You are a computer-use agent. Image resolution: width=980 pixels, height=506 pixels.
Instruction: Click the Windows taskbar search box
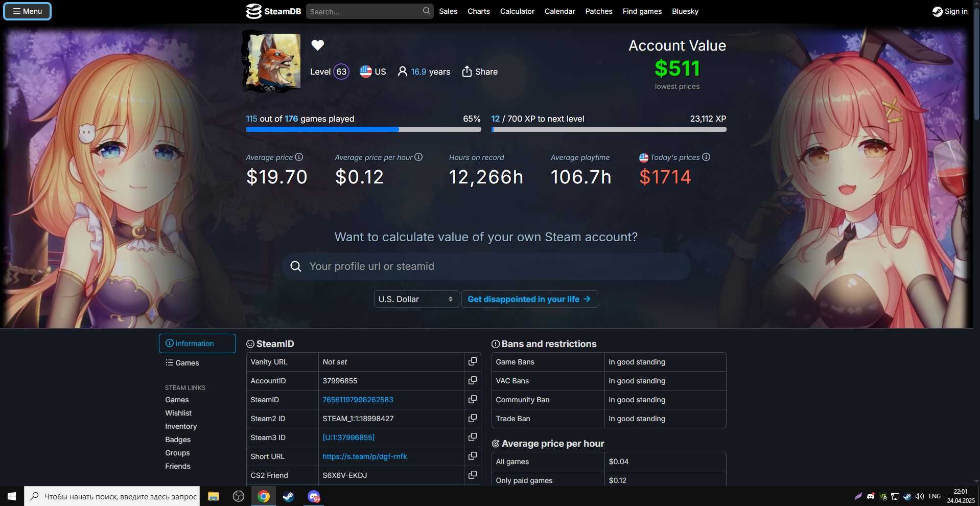click(x=112, y=496)
